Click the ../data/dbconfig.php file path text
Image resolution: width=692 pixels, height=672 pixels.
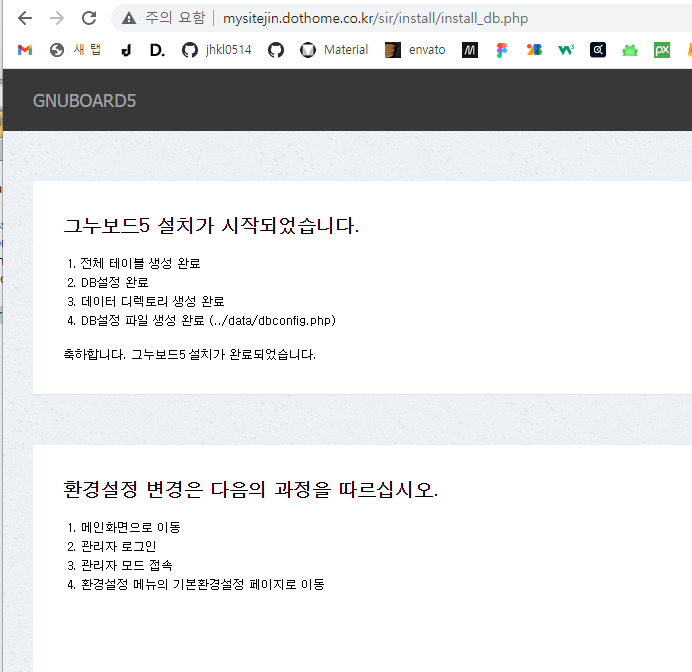click(x=272, y=320)
